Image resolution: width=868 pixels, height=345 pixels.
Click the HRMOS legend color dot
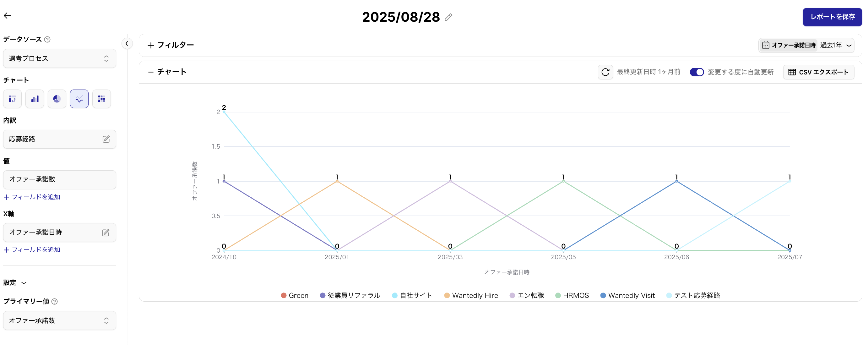[558, 295]
